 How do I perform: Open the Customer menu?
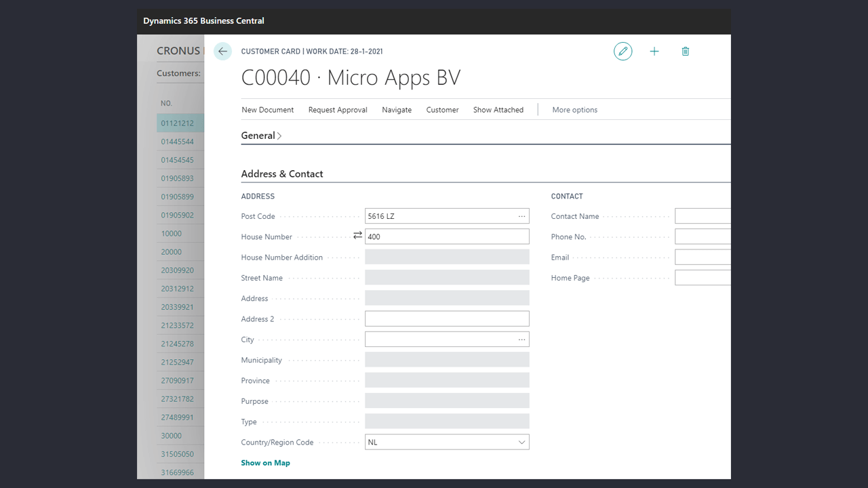pos(443,110)
